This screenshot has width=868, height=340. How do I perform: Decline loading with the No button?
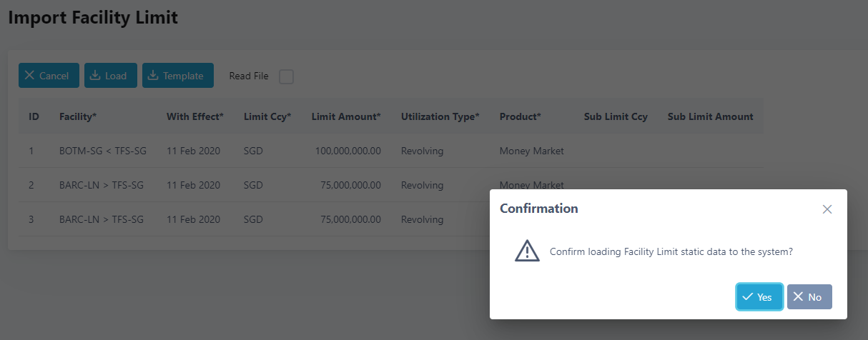(809, 296)
